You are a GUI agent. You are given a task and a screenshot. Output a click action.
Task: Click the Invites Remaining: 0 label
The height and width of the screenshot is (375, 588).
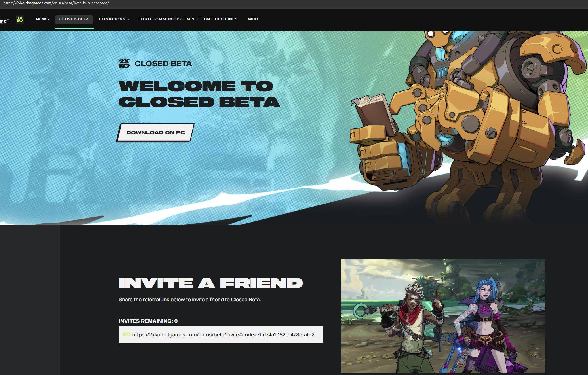click(148, 321)
